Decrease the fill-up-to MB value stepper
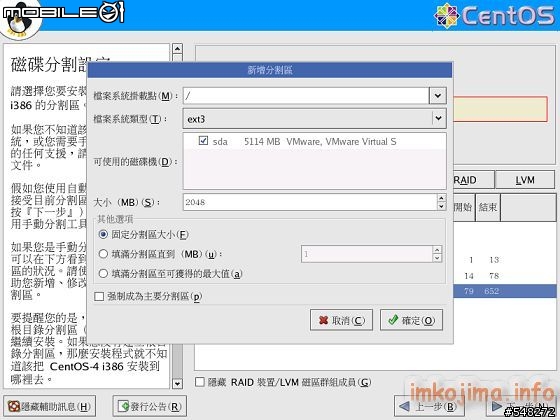The image size is (560, 420). [437, 258]
